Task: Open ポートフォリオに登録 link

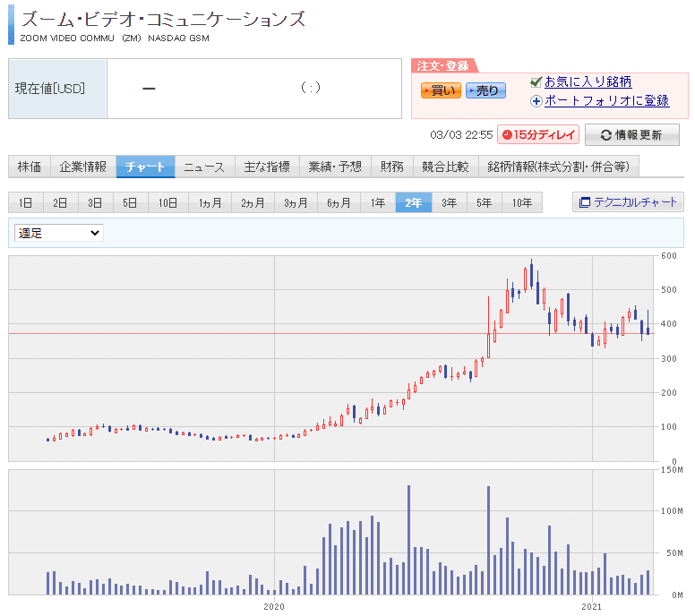Action: (x=607, y=101)
